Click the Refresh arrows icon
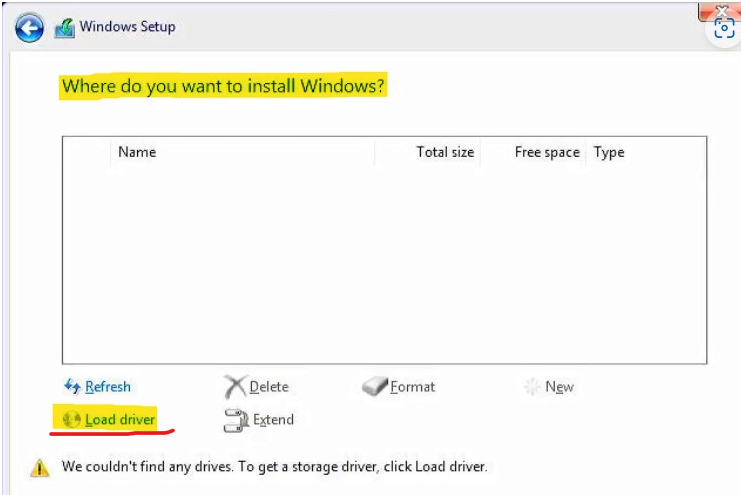The height and width of the screenshot is (495, 741). pos(72,386)
